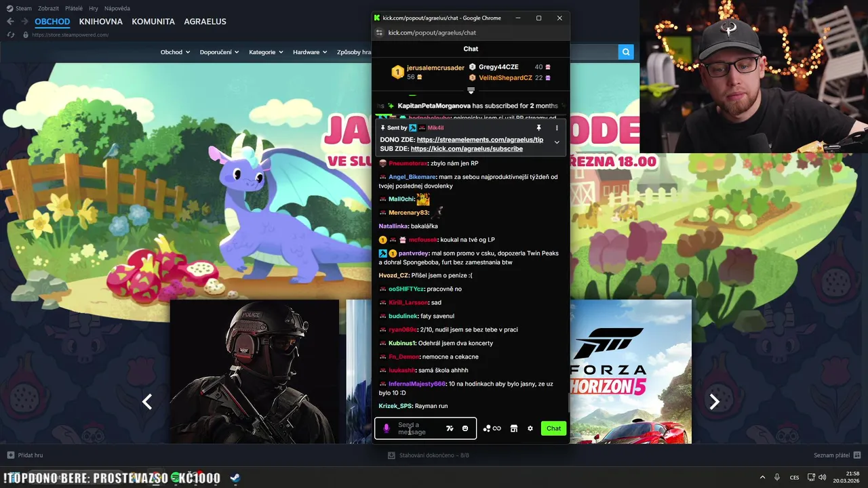
Task: Go forward with Steam forward arrow
Action: click(25, 21)
